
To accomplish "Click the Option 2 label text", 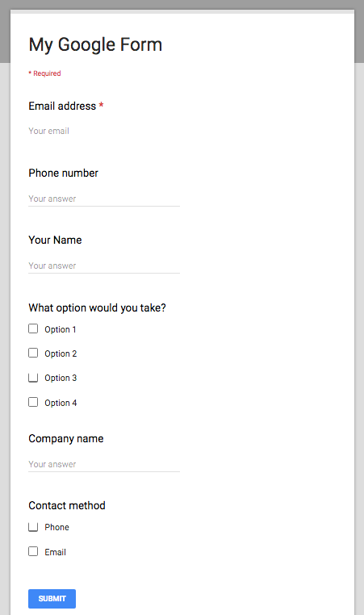I will tap(61, 354).
